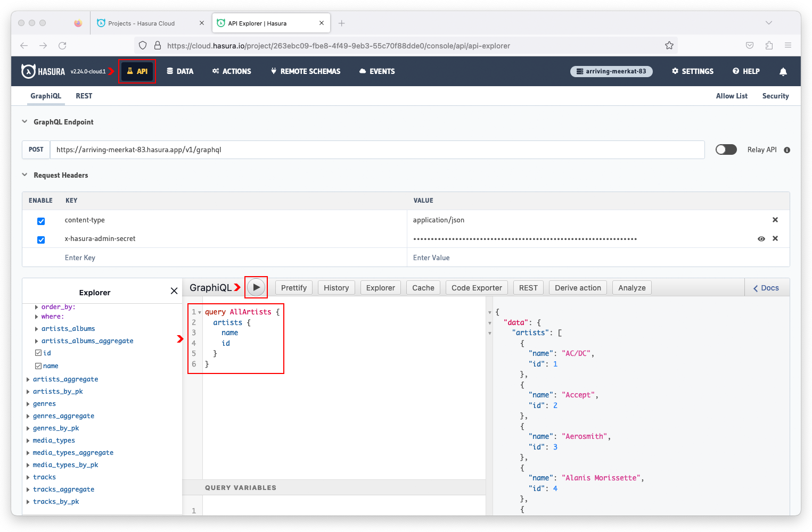
Task: Click the Hasura logo
Action: pyautogui.click(x=43, y=71)
